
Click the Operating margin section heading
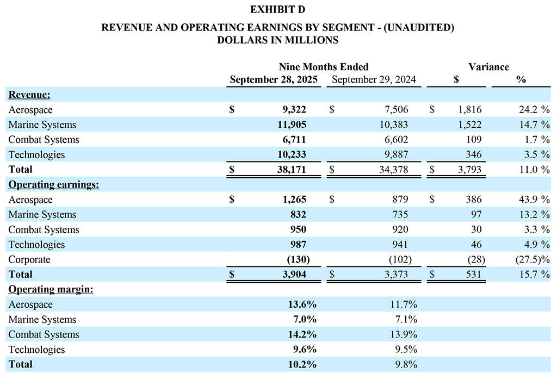click(50, 289)
